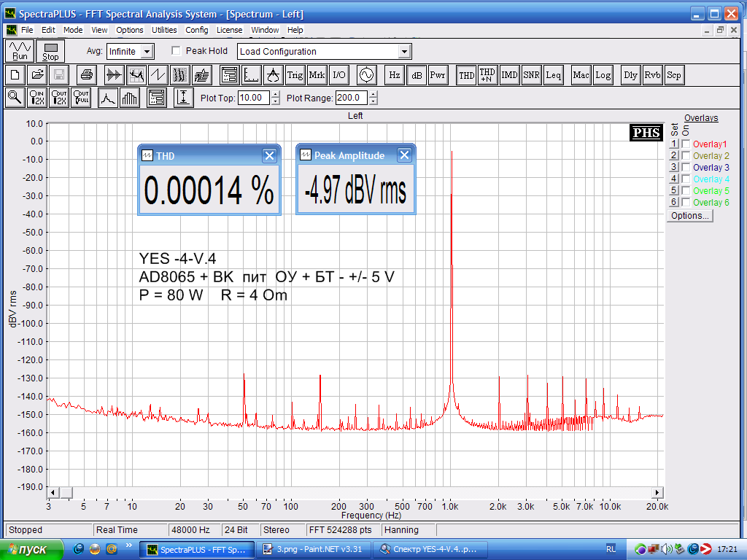Click the overlay Options... button
747x560 pixels.
[689, 216]
